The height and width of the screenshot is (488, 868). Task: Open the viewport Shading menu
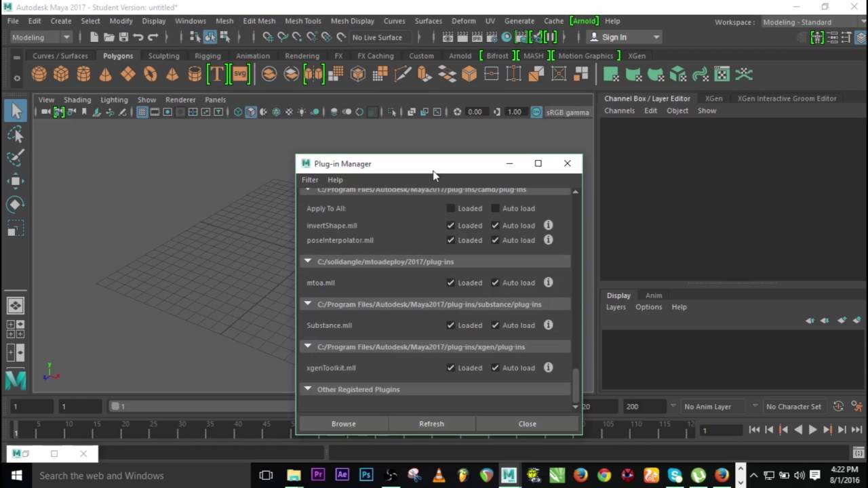pos(77,100)
